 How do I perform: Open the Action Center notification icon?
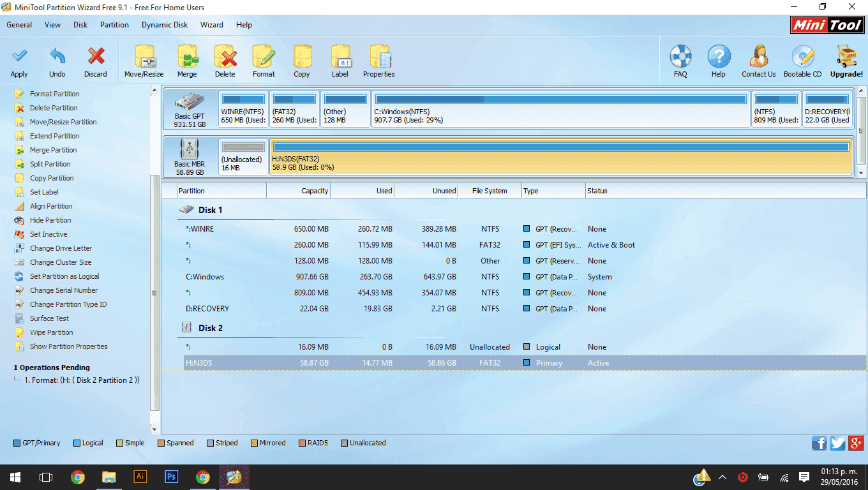click(804, 477)
